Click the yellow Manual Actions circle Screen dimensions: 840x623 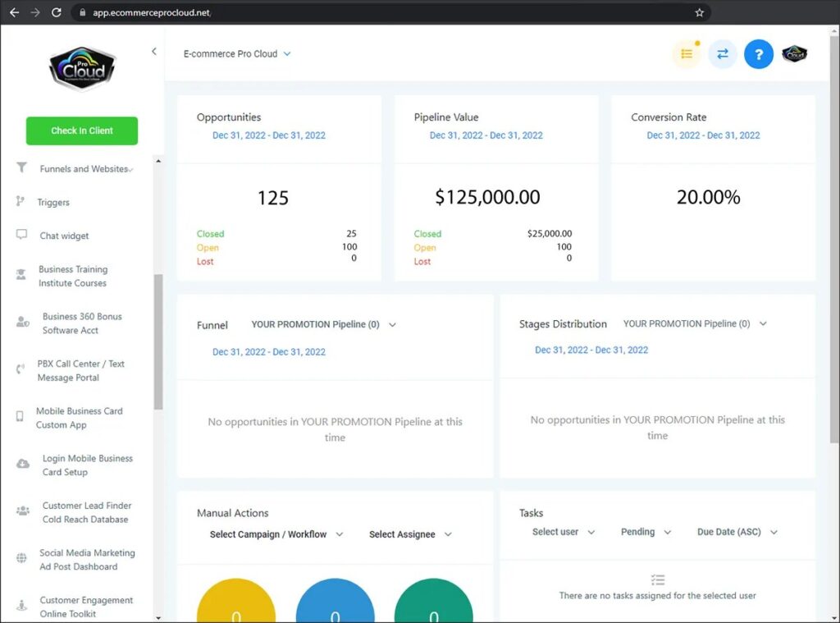coord(236,601)
